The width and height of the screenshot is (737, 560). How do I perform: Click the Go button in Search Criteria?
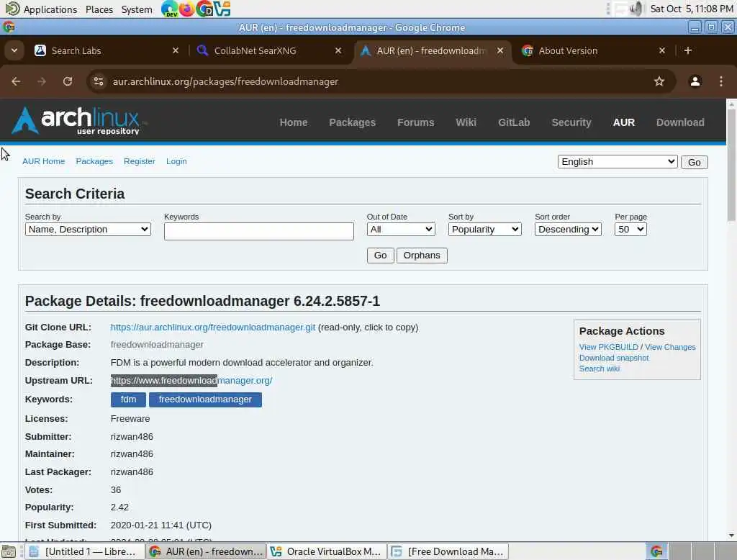(x=380, y=256)
